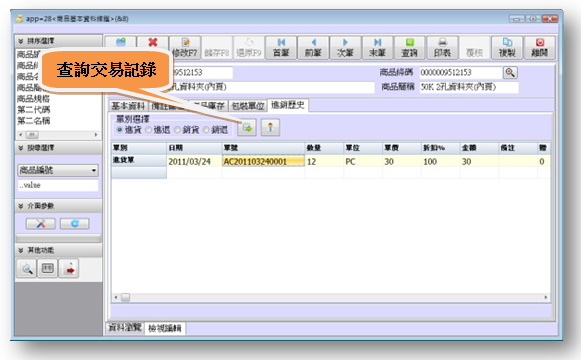Click the date cell 2011/03/24
The image size is (581, 360).
[194, 161]
